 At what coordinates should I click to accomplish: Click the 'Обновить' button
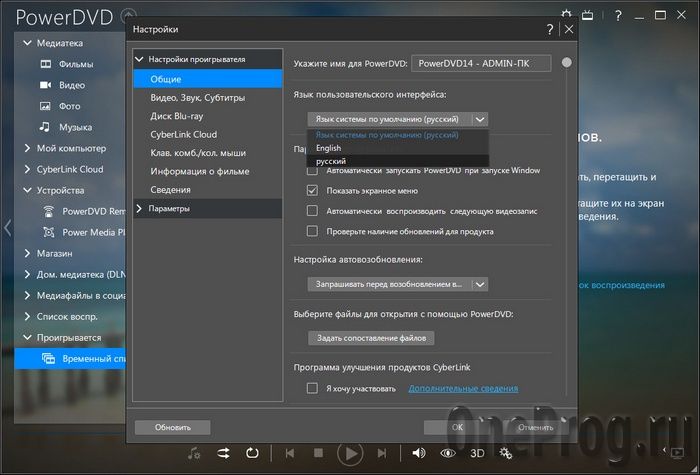pos(172,427)
